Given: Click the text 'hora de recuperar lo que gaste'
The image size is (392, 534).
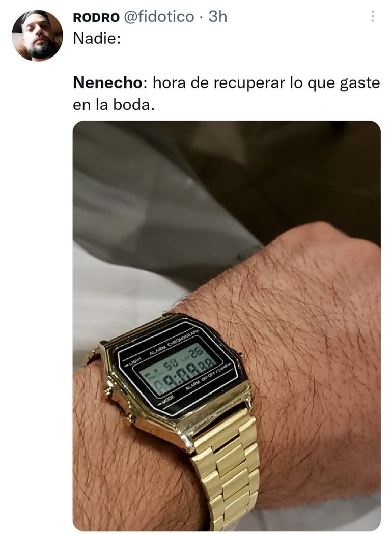Looking at the screenshot, I should 266,83.
